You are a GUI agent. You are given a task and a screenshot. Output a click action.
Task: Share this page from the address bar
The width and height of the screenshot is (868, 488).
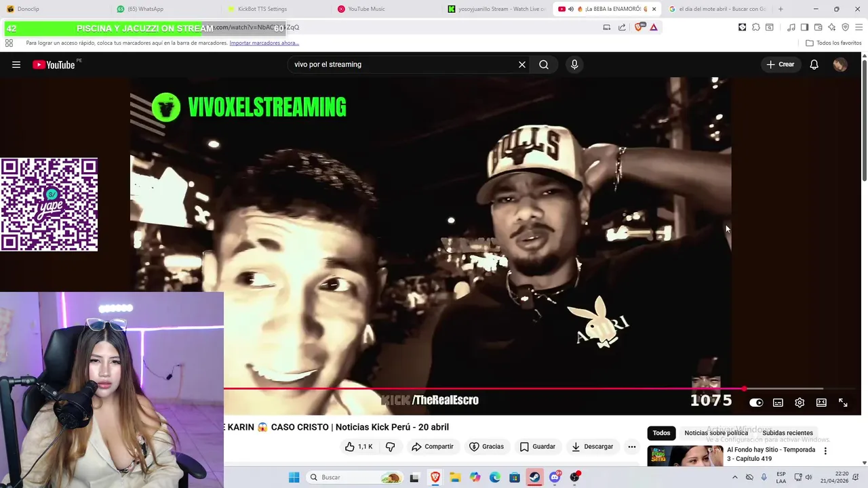(622, 27)
